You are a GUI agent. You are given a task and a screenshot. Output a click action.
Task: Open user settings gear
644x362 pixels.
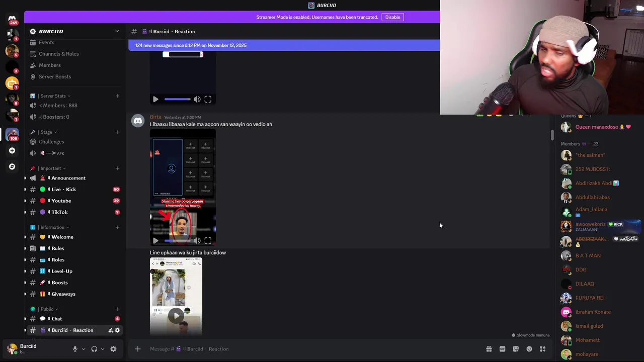pos(113,349)
